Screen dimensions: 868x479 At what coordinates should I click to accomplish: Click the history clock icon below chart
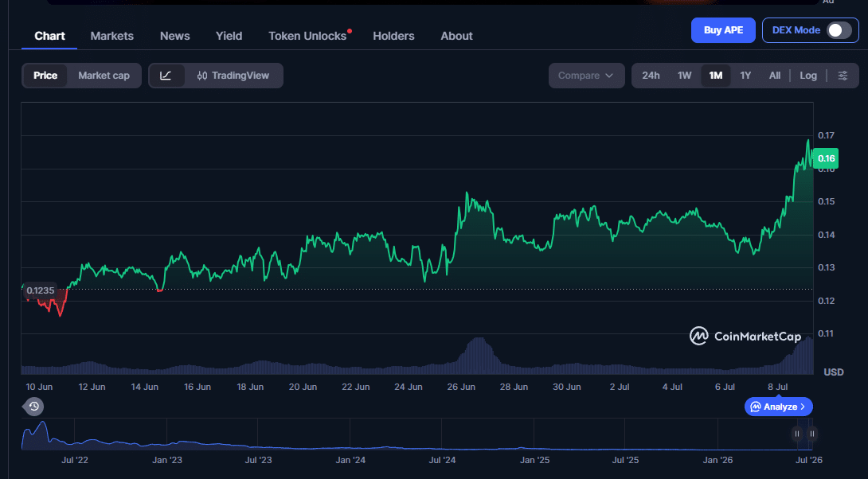(x=33, y=407)
